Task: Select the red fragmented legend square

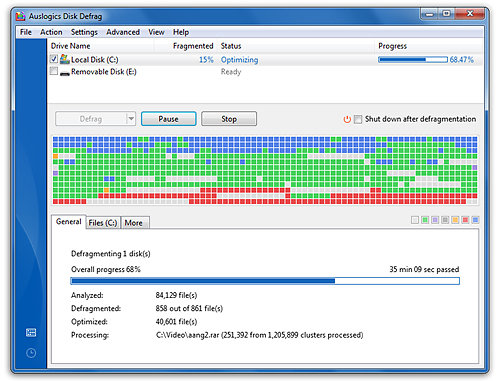Action: coord(465,220)
